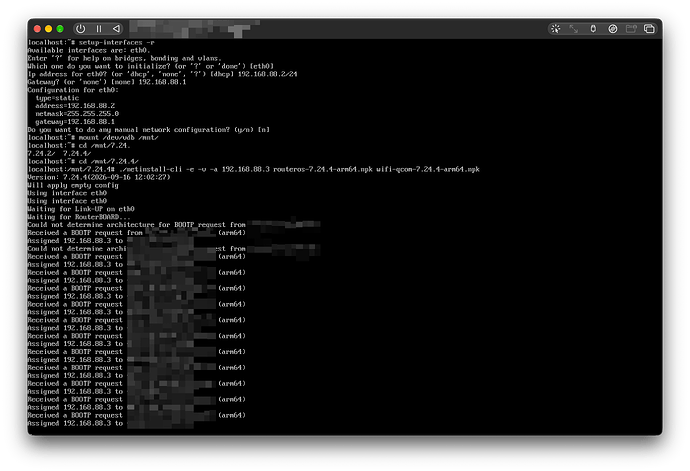Open the USB devices icon
The width and height of the screenshot is (690, 471).
593,29
